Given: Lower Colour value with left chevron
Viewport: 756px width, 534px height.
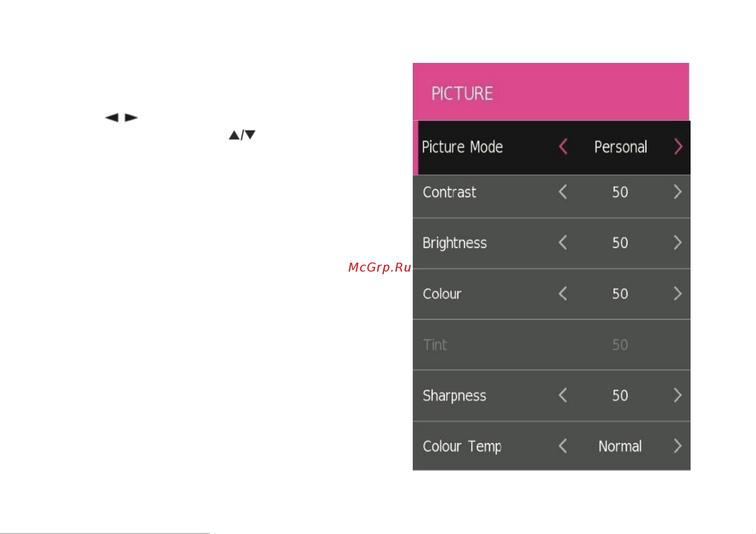Looking at the screenshot, I should pyautogui.click(x=563, y=293).
